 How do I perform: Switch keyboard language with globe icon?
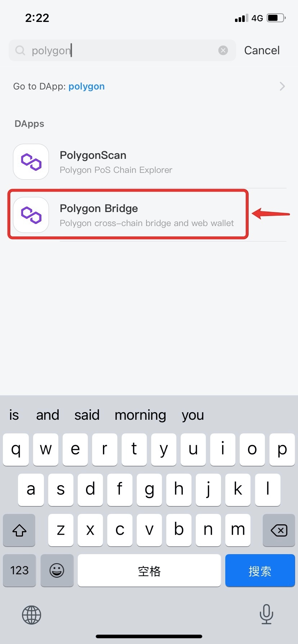[x=32, y=615]
